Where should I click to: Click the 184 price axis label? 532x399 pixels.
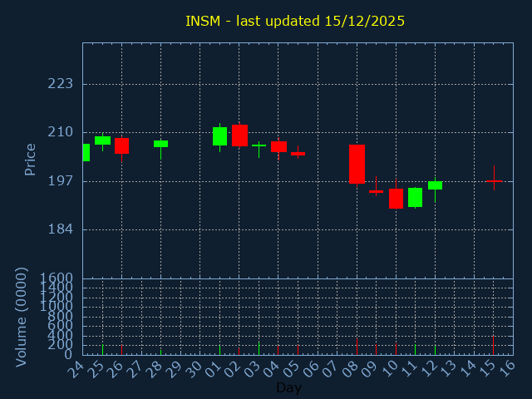pyautogui.click(x=60, y=229)
